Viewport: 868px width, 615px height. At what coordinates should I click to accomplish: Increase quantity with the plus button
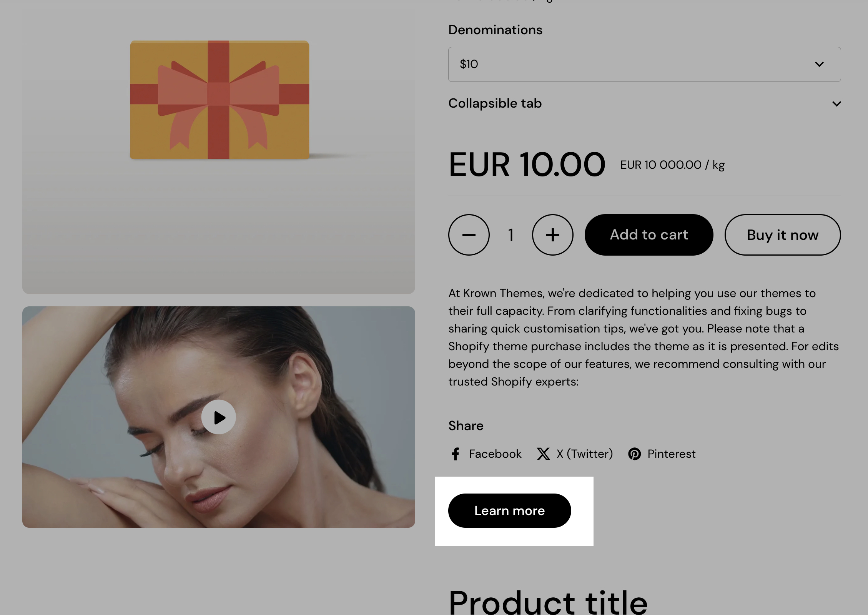(553, 235)
